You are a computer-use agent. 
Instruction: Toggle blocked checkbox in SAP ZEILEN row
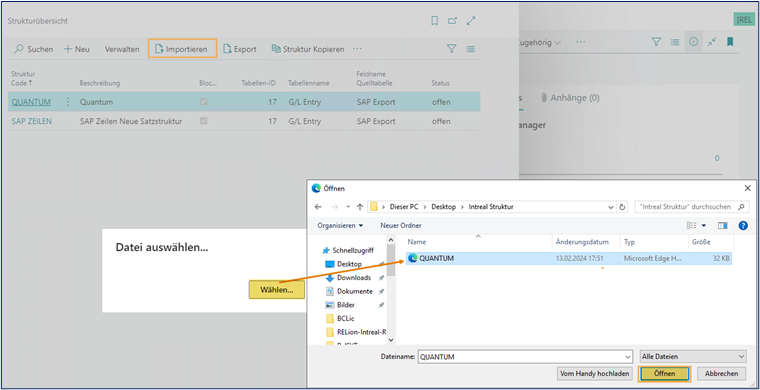click(x=204, y=121)
